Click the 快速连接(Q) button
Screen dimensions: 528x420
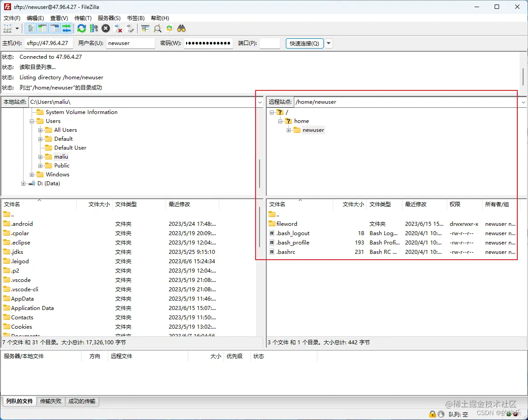point(305,44)
